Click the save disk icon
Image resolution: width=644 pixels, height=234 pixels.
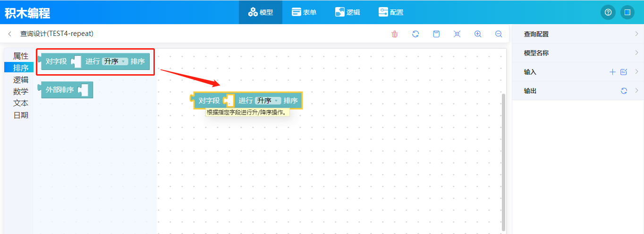click(436, 34)
